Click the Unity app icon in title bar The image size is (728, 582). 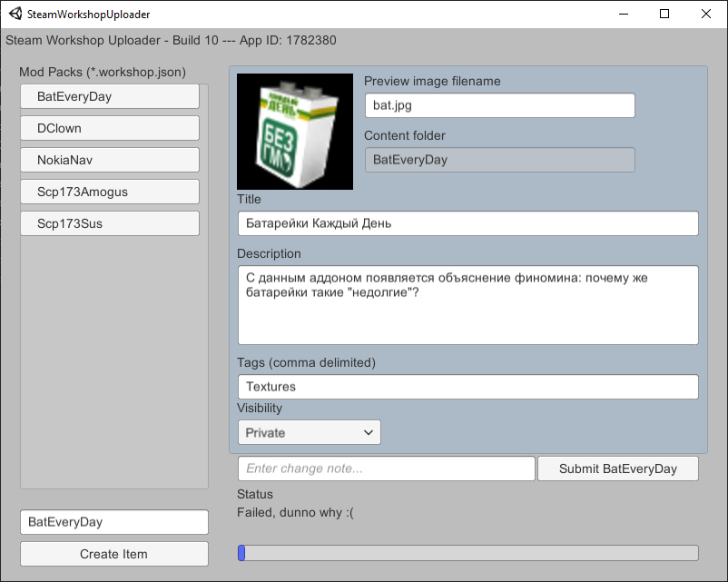15,15
